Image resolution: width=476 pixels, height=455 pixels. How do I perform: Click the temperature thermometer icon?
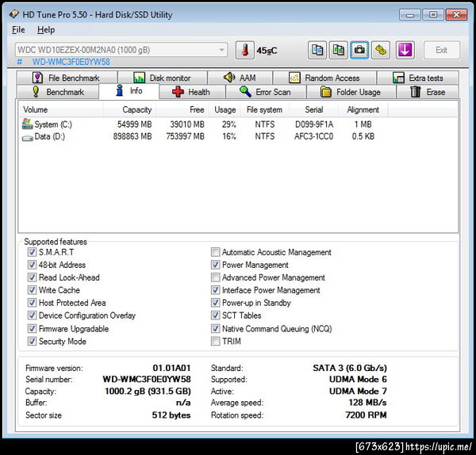point(245,50)
